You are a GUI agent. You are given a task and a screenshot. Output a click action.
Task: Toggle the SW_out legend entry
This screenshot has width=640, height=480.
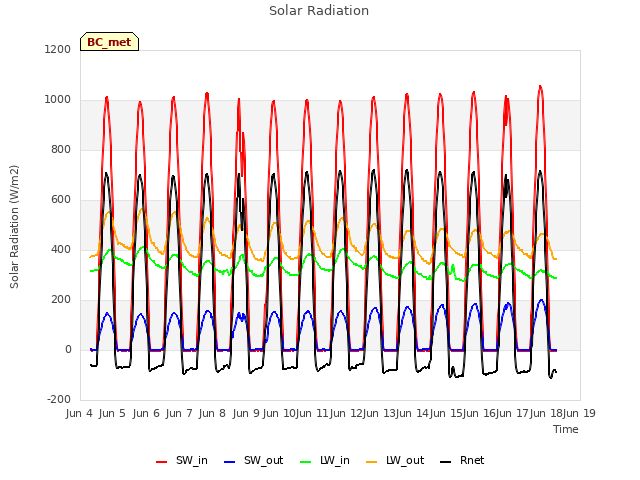coord(253,461)
